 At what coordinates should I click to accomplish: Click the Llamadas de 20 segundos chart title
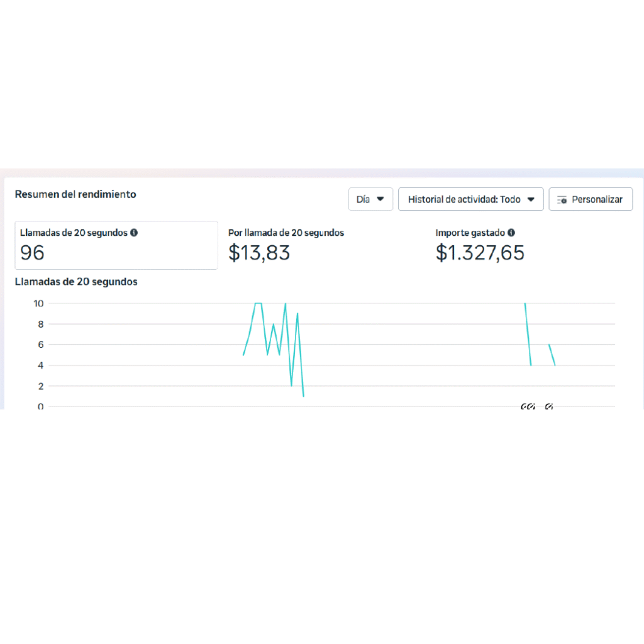[76, 282]
